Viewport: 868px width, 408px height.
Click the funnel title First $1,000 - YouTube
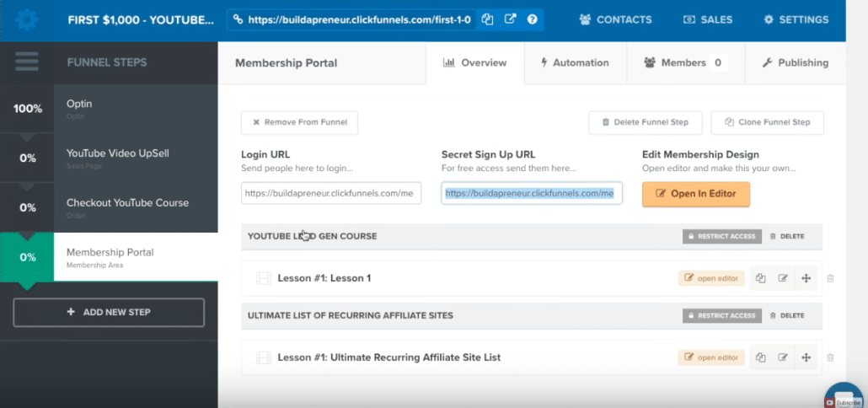pyautogui.click(x=141, y=20)
